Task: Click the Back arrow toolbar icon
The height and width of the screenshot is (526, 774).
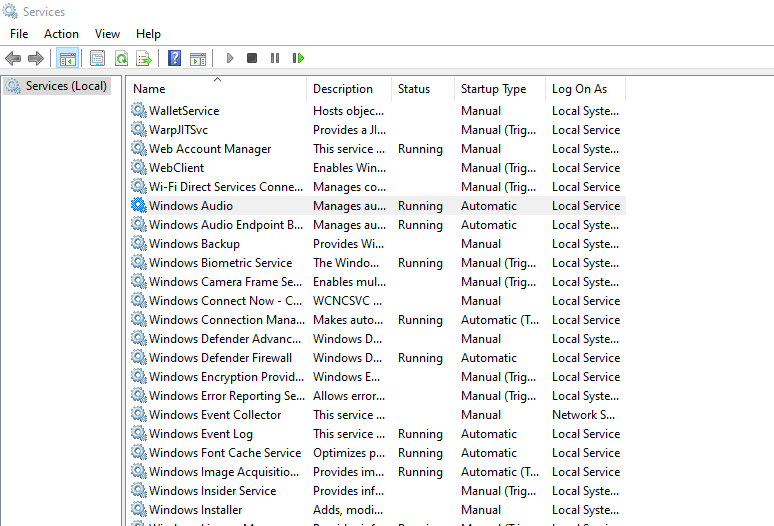Action: 13,59
